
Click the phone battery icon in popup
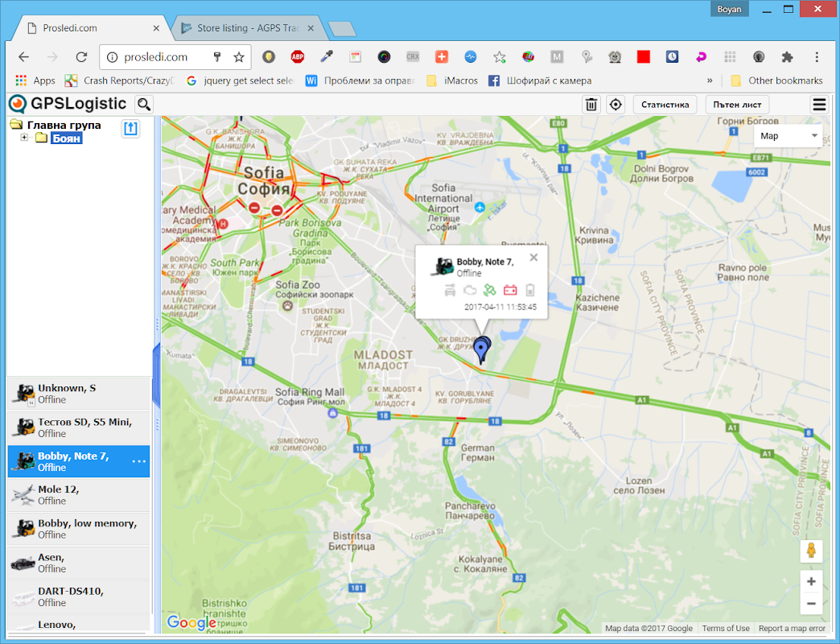[529, 291]
